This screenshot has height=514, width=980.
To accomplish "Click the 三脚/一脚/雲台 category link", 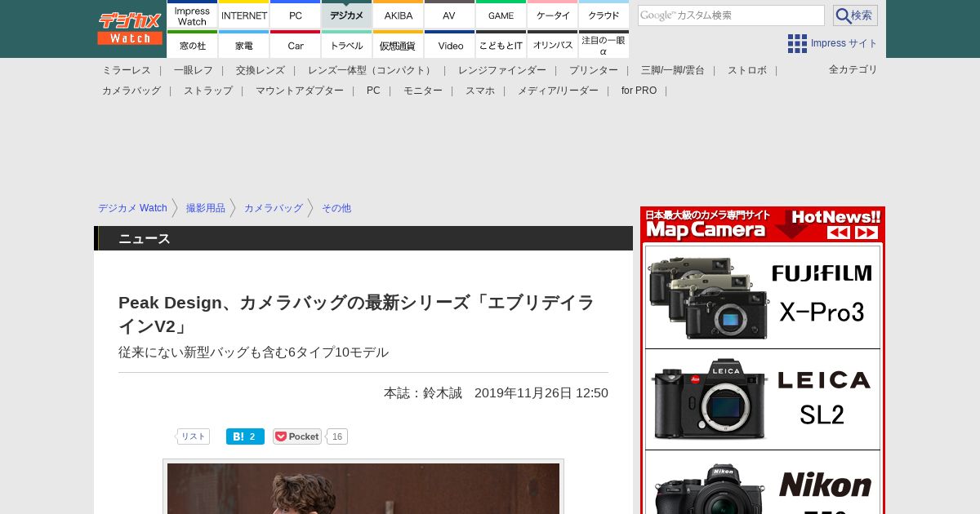I will (673, 70).
